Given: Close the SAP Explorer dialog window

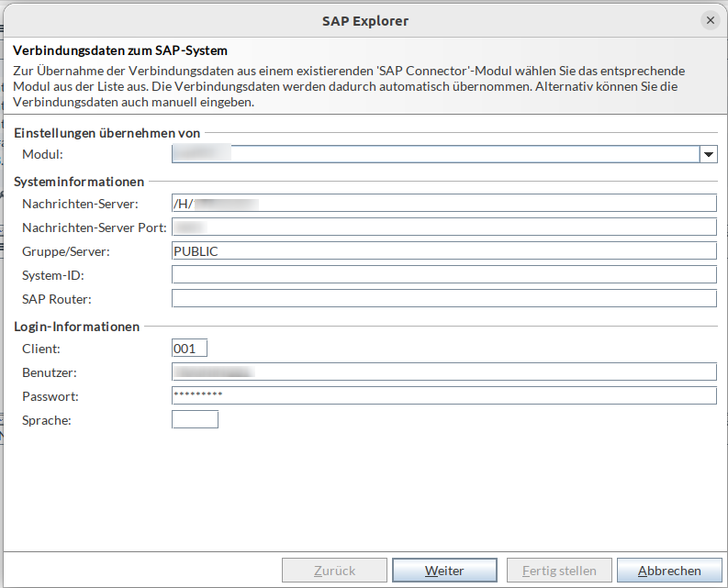Looking at the screenshot, I should pos(710,19).
